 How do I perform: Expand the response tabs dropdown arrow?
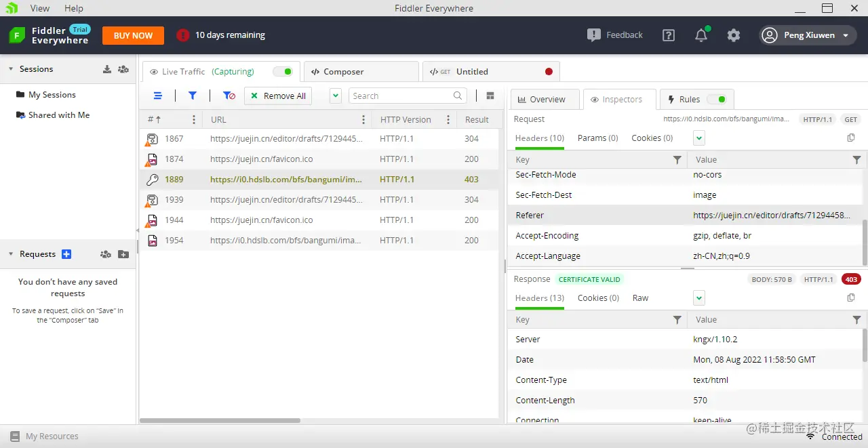click(699, 298)
